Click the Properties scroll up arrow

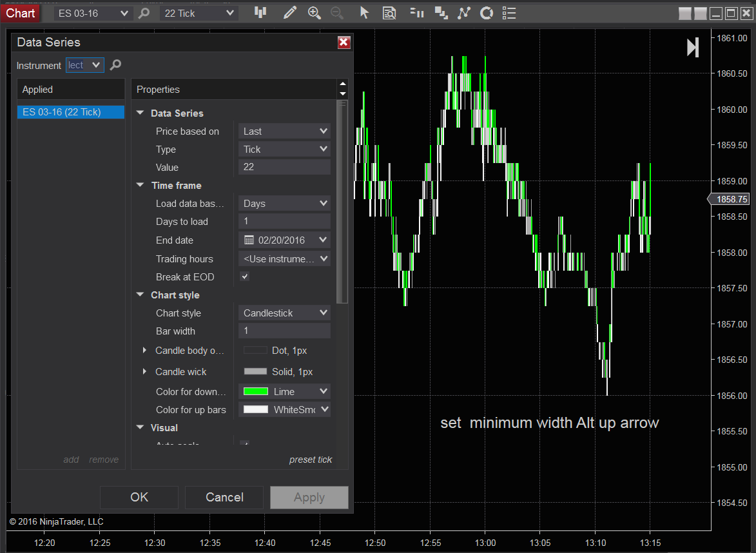pyautogui.click(x=343, y=84)
